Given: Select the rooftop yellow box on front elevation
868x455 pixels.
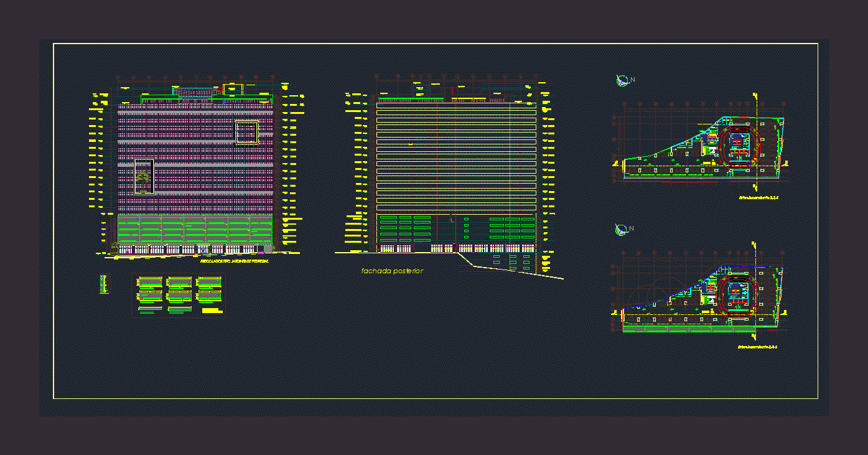Looking at the screenshot, I should click(x=233, y=89).
